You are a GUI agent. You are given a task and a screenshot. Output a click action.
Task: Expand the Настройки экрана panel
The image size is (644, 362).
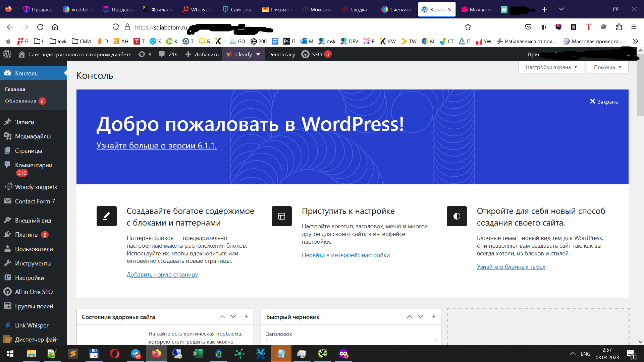click(x=551, y=67)
